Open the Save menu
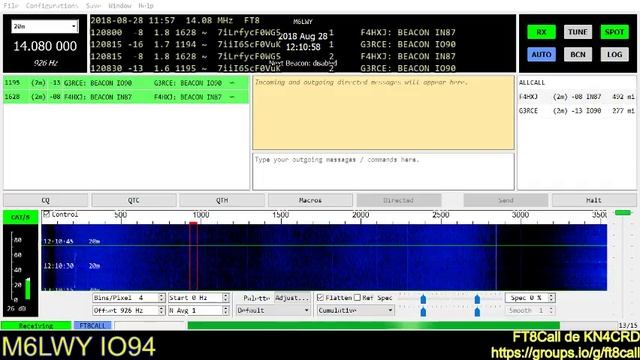640x360 pixels. [93, 6]
